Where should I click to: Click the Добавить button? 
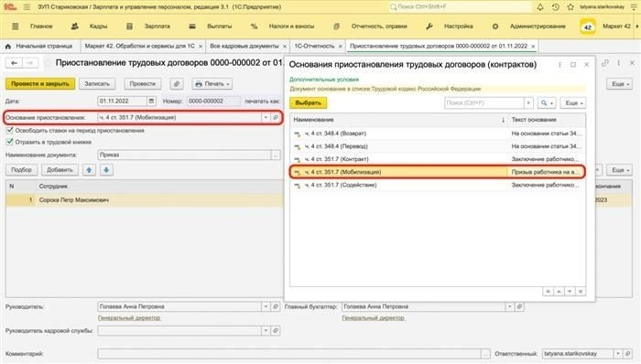60,170
